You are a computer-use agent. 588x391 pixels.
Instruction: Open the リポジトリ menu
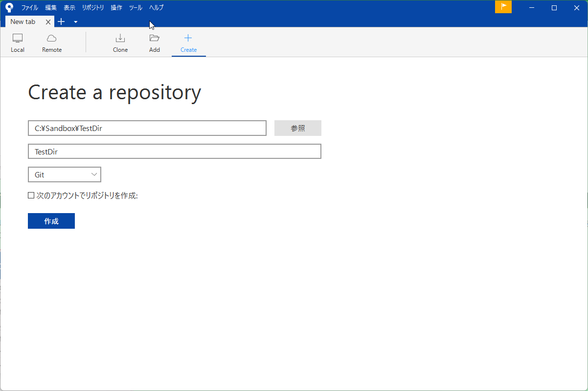coord(93,8)
